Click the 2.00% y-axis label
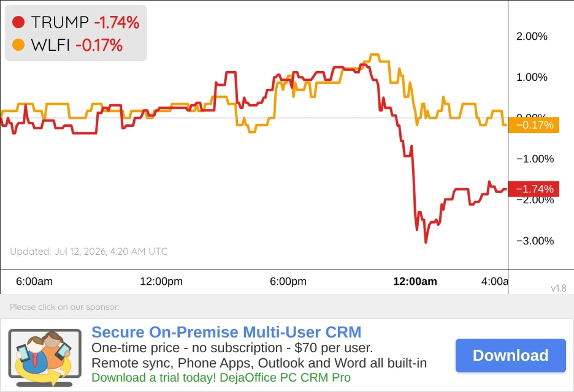Image resolution: width=574 pixels, height=392 pixels. point(532,36)
